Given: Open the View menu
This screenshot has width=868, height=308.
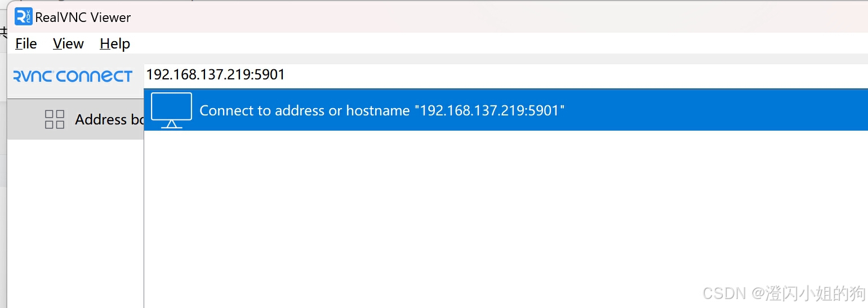Looking at the screenshot, I should 68,43.
